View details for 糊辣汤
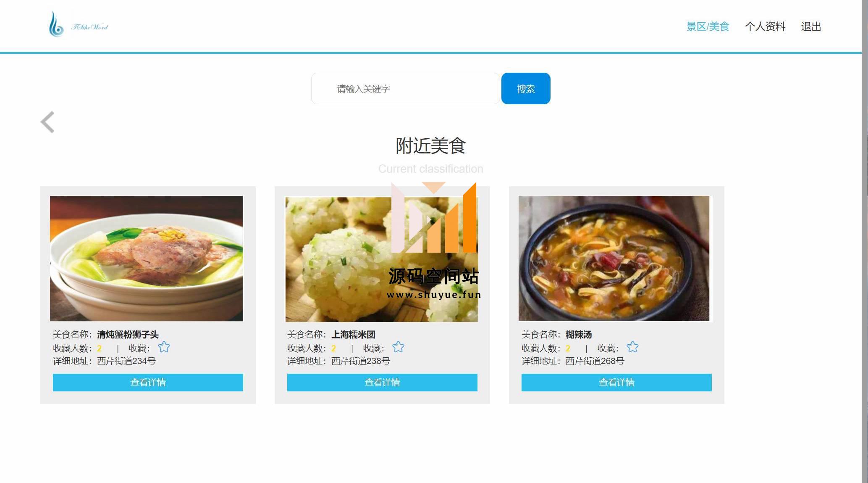The image size is (868, 483). (616, 383)
